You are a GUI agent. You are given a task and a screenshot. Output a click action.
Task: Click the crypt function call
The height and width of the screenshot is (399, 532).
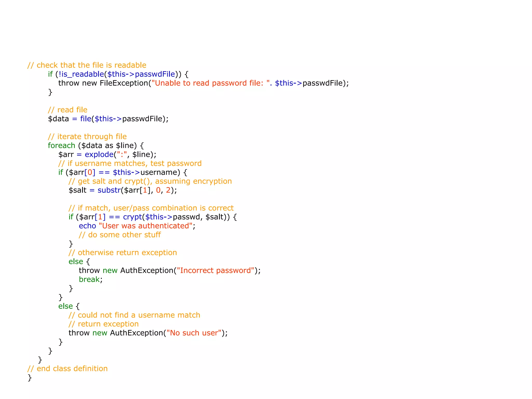[x=132, y=217]
